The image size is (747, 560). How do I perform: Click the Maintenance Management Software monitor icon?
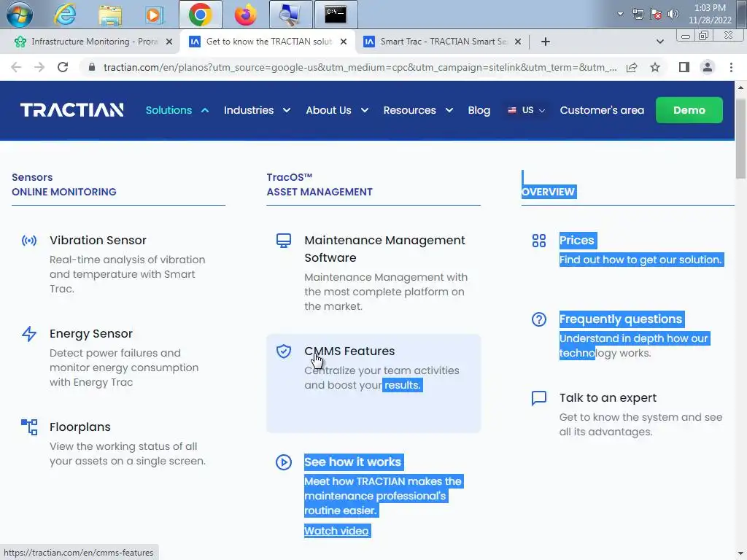[284, 241]
